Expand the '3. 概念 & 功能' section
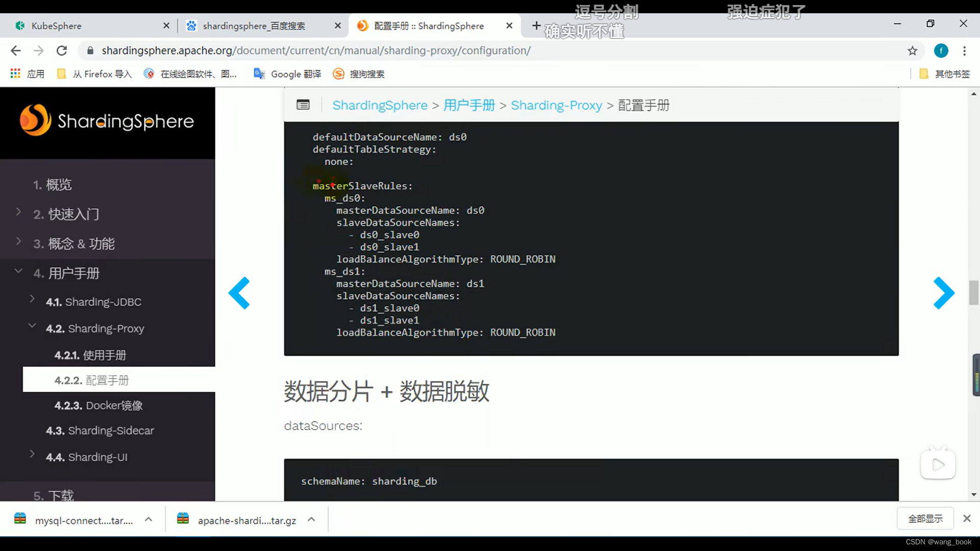The height and width of the screenshot is (551, 980). (18, 241)
